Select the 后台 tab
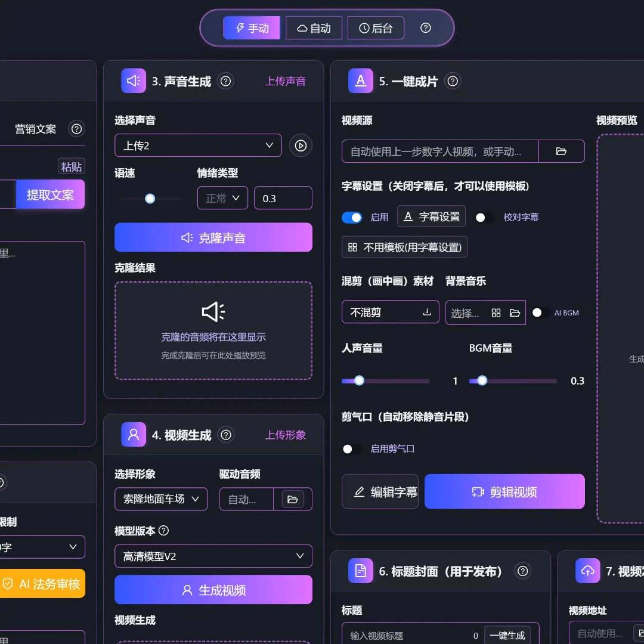This screenshot has height=644, width=644. coord(376,28)
